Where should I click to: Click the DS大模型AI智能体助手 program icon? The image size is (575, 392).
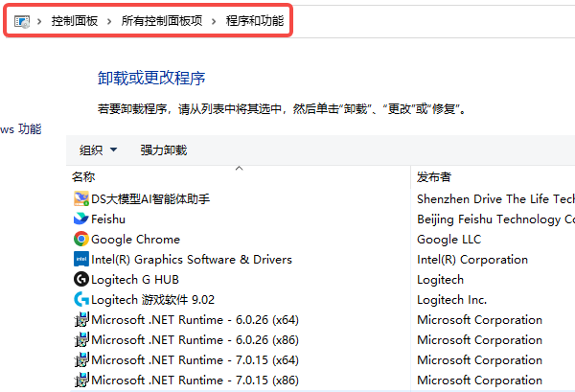(x=80, y=199)
